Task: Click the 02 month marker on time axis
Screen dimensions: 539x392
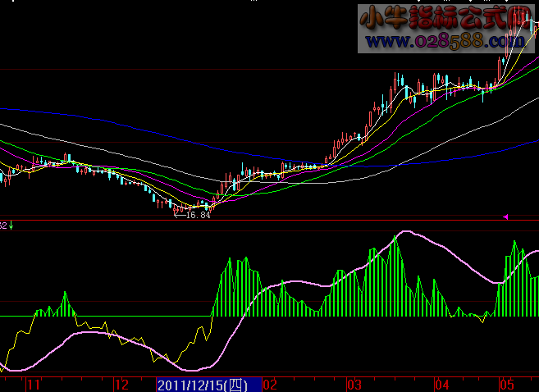Action: 270,385
